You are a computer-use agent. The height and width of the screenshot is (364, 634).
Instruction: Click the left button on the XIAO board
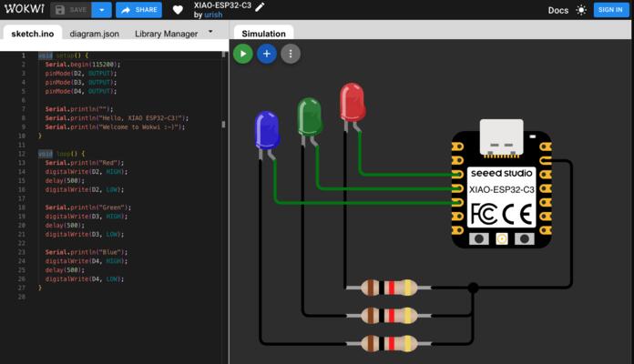[x=479, y=238]
